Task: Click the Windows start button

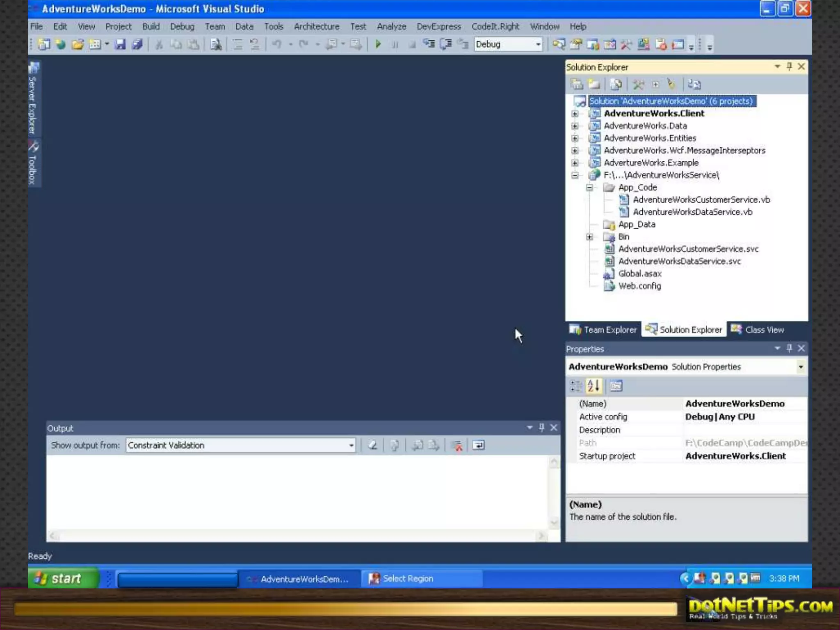Action: (x=64, y=578)
